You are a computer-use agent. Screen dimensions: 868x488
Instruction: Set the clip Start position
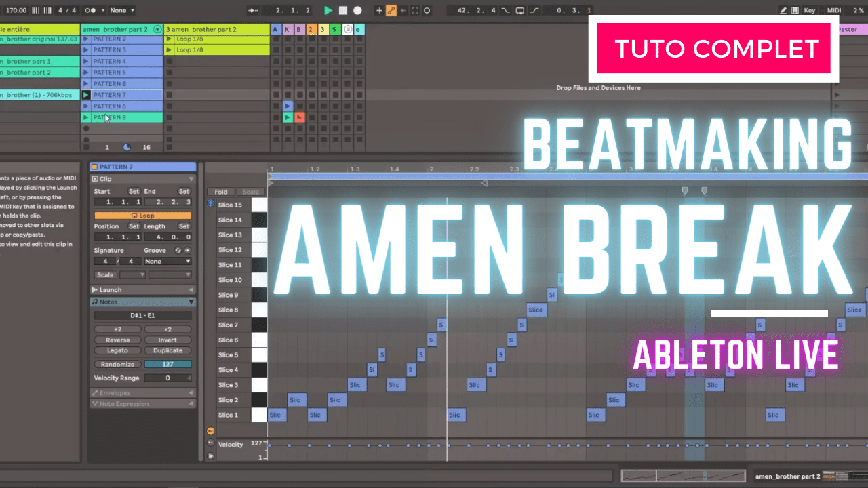(x=118, y=202)
